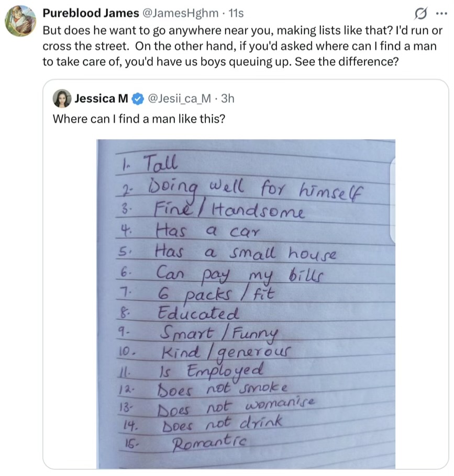Viewport: 454px width, 476px height.
Task: Click "Has a small house" in the image
Action: pyautogui.click(x=245, y=253)
